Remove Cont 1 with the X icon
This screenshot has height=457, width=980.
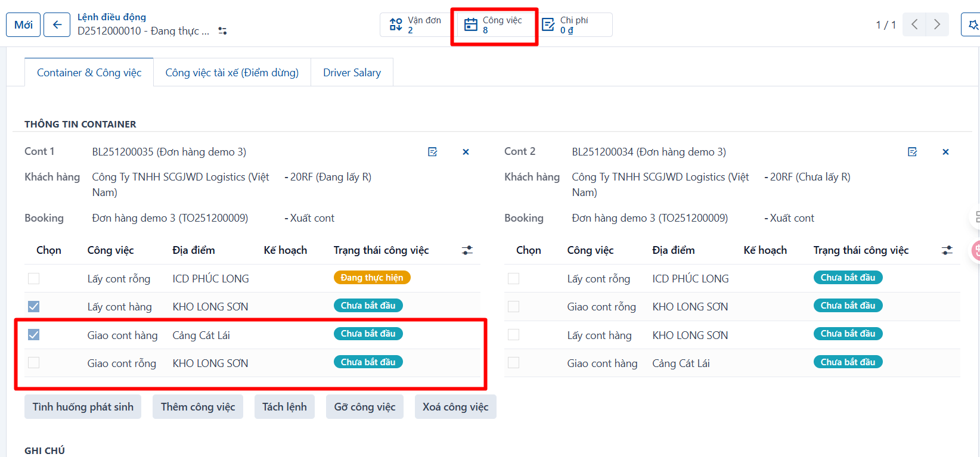466,152
